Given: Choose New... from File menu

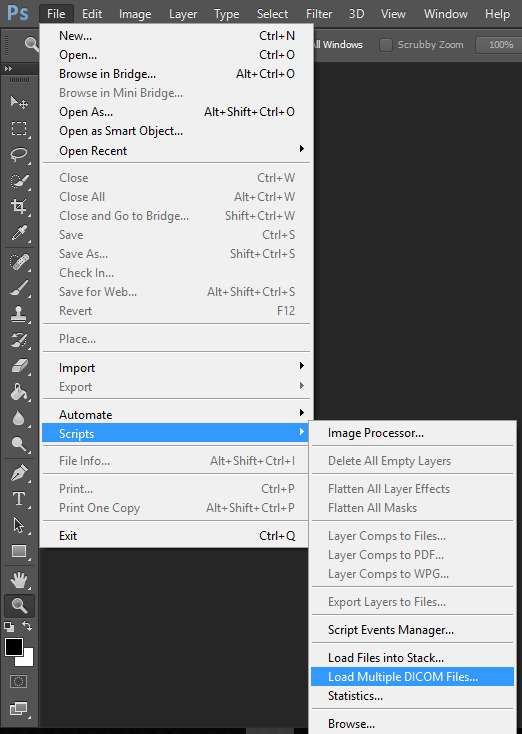Looking at the screenshot, I should (x=176, y=36).
